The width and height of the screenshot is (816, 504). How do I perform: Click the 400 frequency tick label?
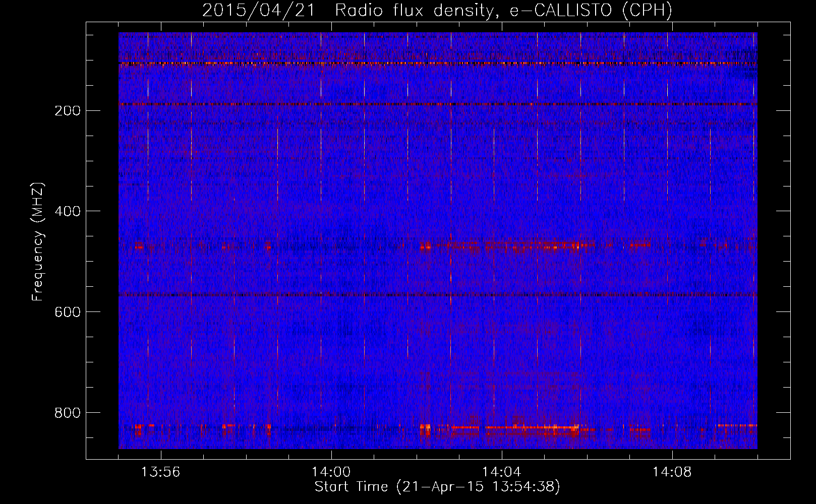click(x=67, y=211)
